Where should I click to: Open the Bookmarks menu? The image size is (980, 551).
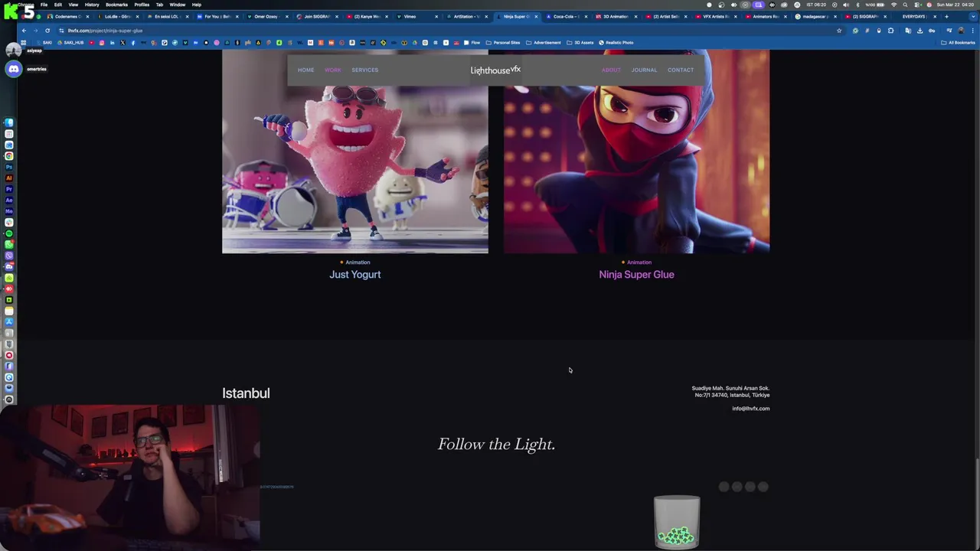click(x=116, y=5)
